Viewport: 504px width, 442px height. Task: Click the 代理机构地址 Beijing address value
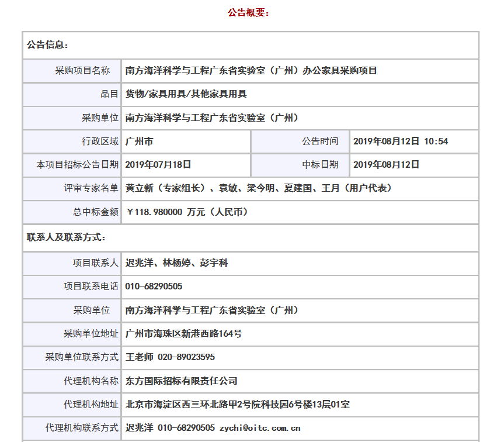point(237,404)
